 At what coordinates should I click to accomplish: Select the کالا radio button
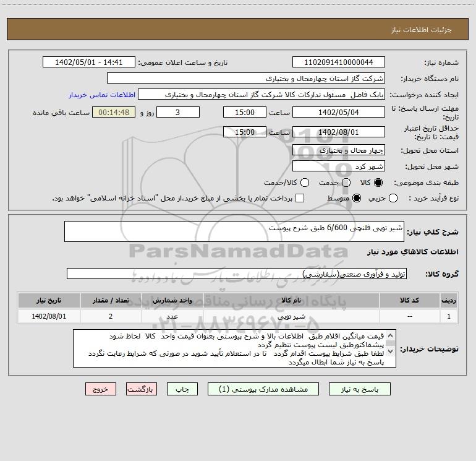click(x=378, y=183)
